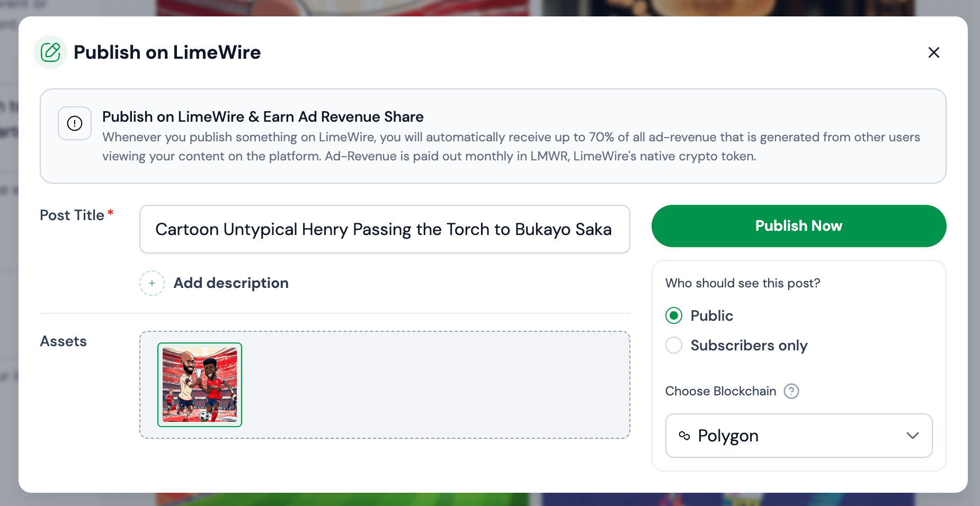
Task: Click the chain link icon beside Polygon
Action: 684,436
